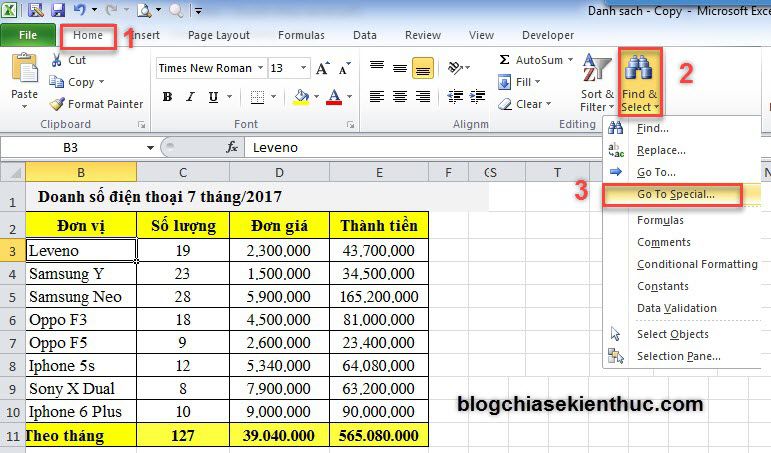Select the Format Painter brush
This screenshot has width=771, height=453.
(57, 104)
